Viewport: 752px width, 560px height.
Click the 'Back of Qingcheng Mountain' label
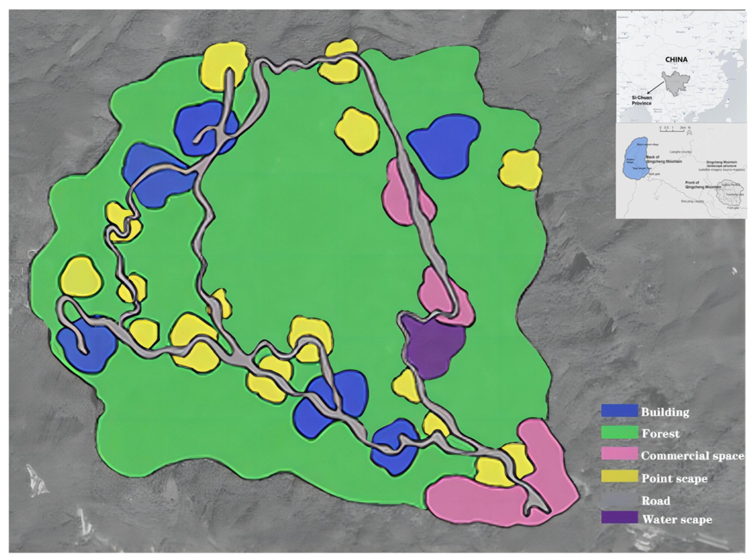pyautogui.click(x=664, y=159)
